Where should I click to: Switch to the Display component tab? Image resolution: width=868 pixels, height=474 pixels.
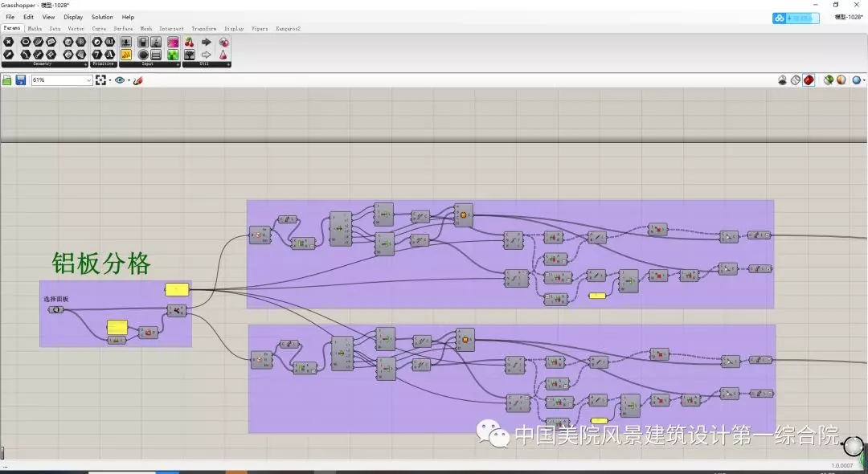234,28
